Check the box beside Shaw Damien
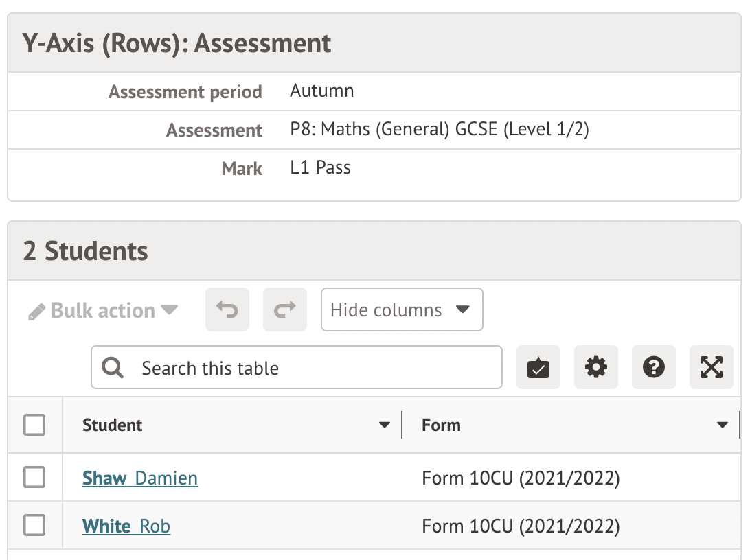Viewport: 750px width, 560px height. point(34,478)
